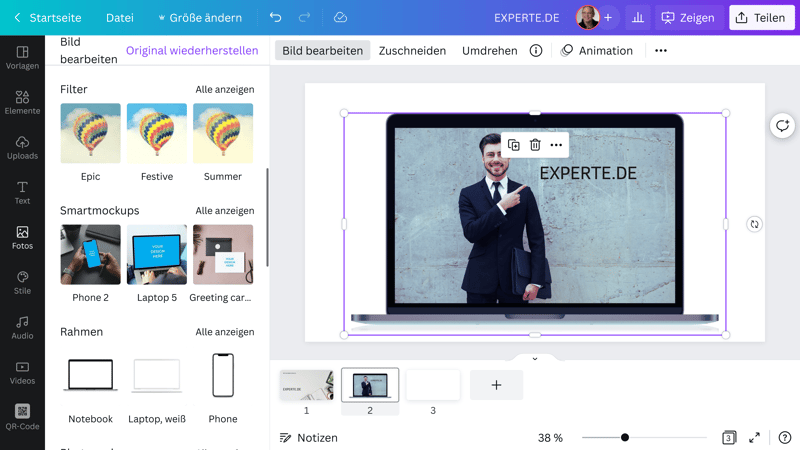Select the Bild bearbeiten toolbar tab
Screen dimensions: 800x450
322,51
